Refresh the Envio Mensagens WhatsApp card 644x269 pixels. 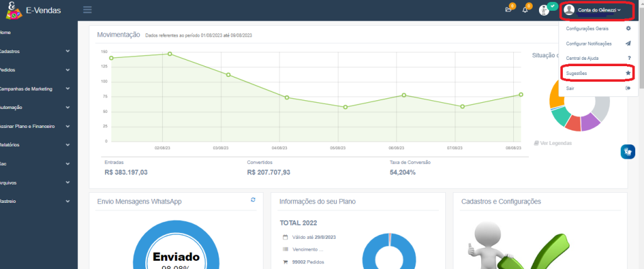point(253,200)
